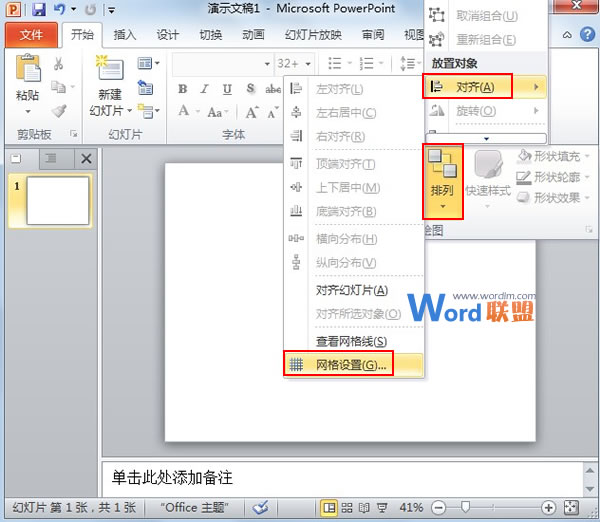
Task: Toggle Underline formatting
Action: click(x=227, y=89)
